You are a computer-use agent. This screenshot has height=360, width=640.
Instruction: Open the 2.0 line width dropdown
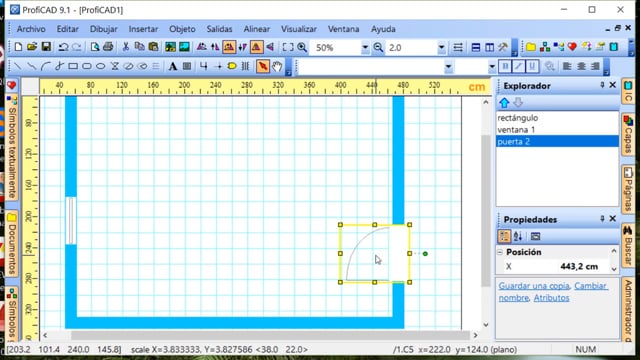click(x=441, y=48)
